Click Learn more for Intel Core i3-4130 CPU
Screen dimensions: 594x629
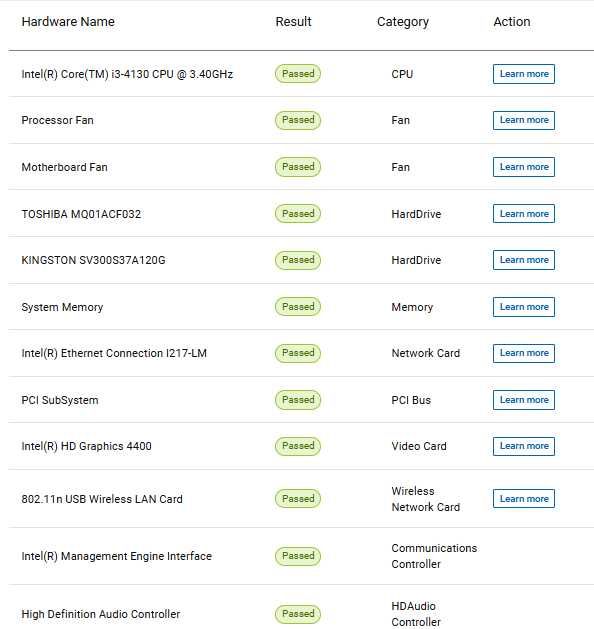pos(524,74)
